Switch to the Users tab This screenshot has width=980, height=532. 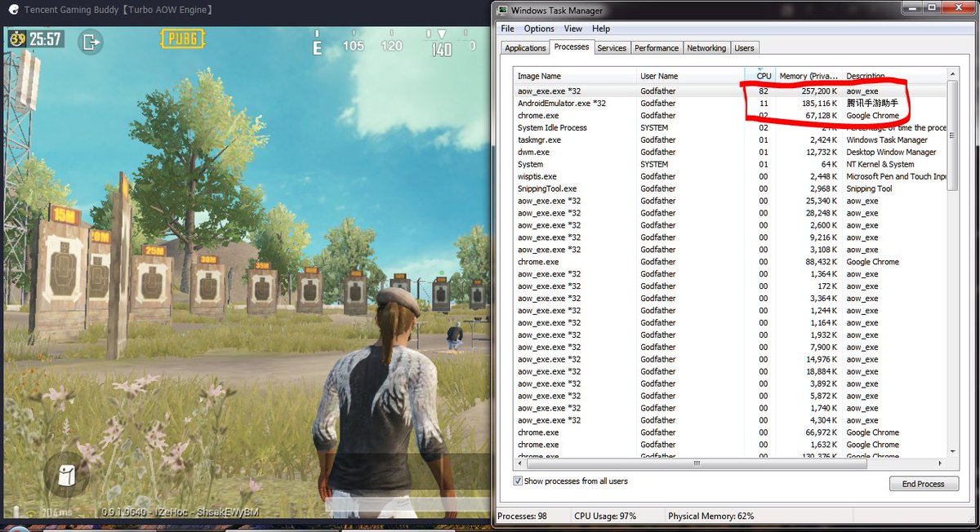coord(744,48)
